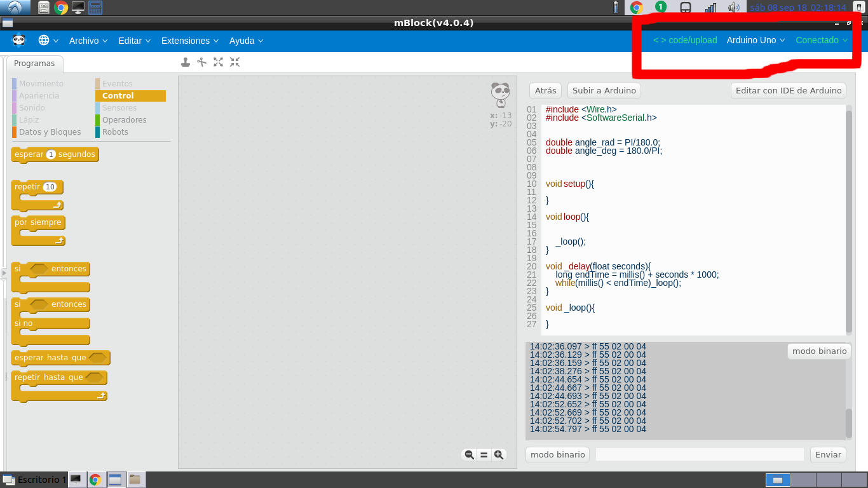Click the serial message input field
868x488 pixels.
(x=700, y=454)
